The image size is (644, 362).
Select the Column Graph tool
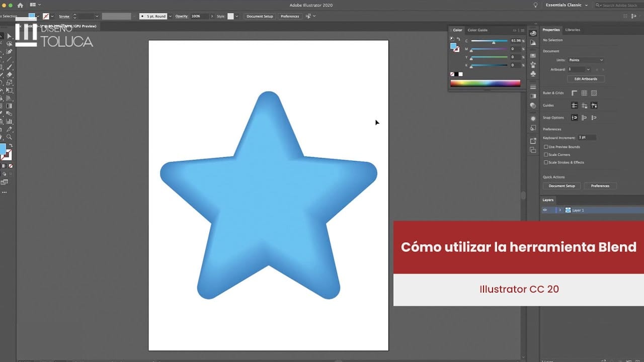pyautogui.click(x=9, y=121)
